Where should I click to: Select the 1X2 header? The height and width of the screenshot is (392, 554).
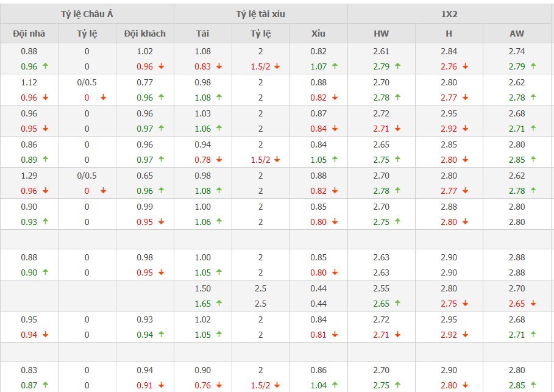click(450, 14)
